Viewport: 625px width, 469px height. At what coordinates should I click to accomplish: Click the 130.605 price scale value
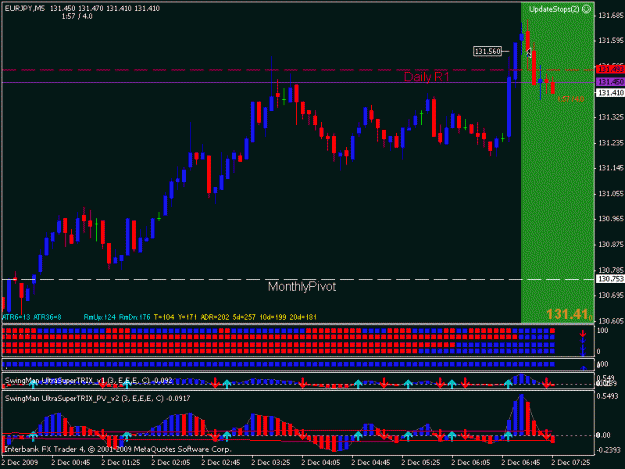click(x=611, y=321)
